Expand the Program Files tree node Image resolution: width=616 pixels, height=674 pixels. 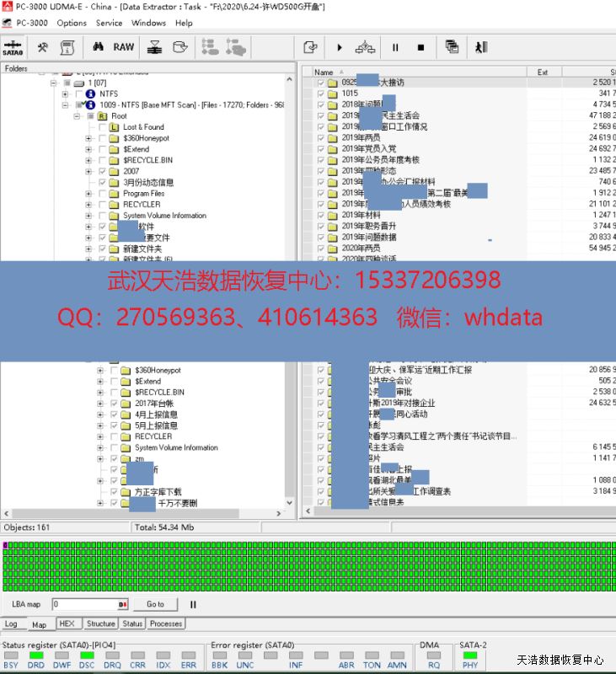(89, 193)
